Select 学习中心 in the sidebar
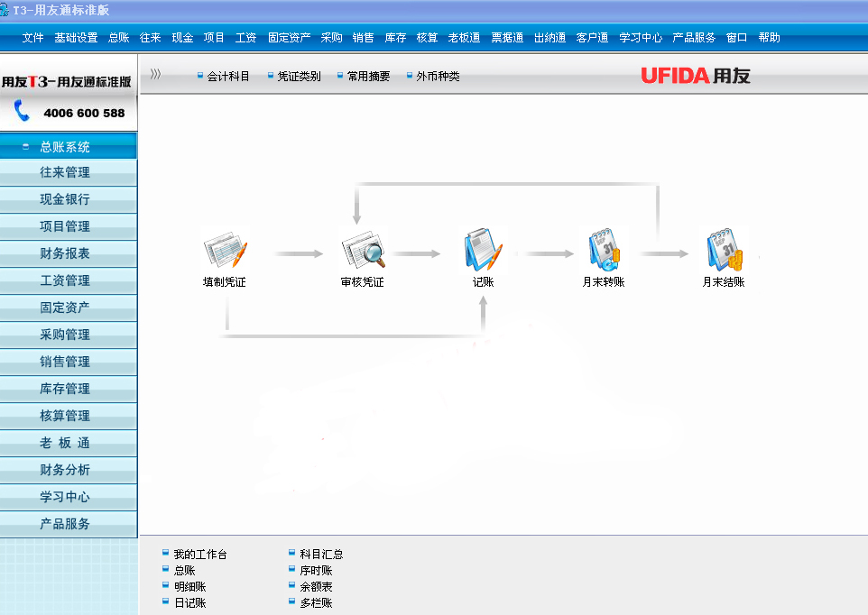 point(69,498)
